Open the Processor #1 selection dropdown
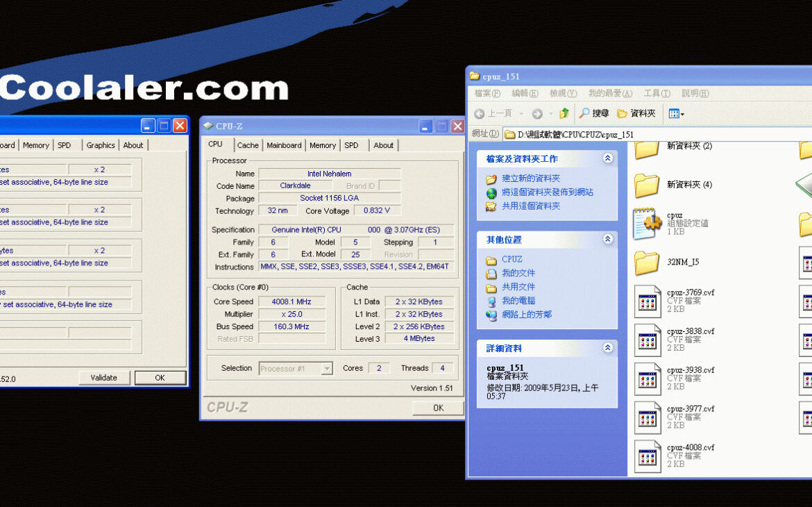Image resolution: width=812 pixels, height=507 pixels. (296, 369)
